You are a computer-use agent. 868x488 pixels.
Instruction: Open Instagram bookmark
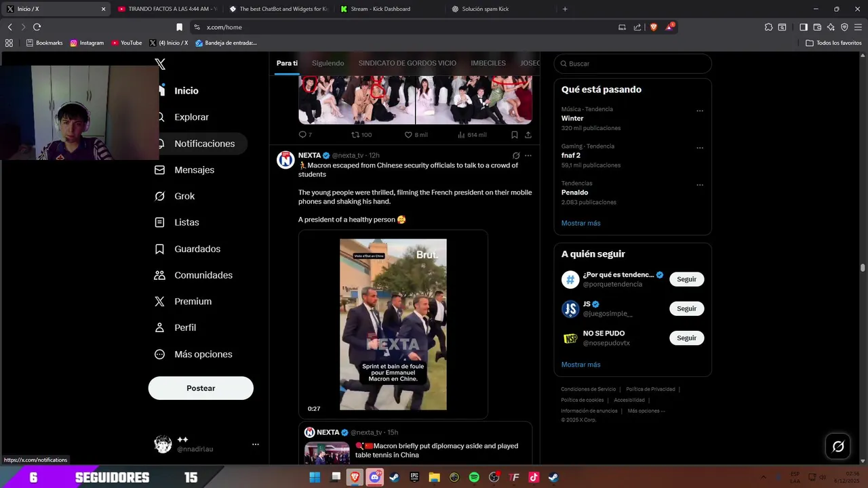pos(87,43)
